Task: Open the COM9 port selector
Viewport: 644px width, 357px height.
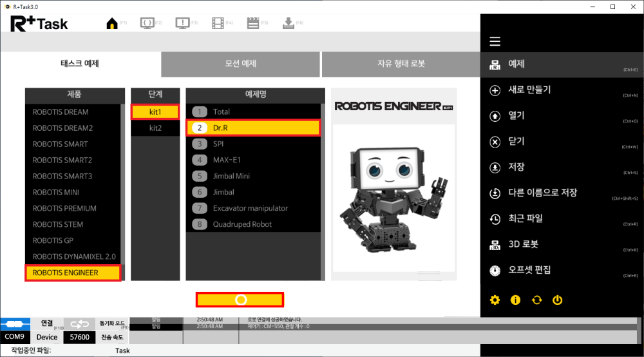Action: click(x=15, y=337)
